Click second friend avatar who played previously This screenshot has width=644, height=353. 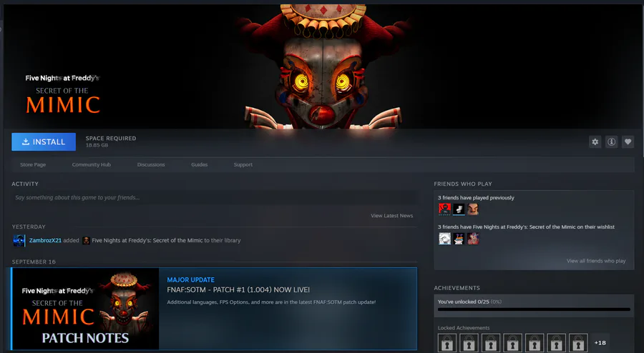(x=459, y=209)
